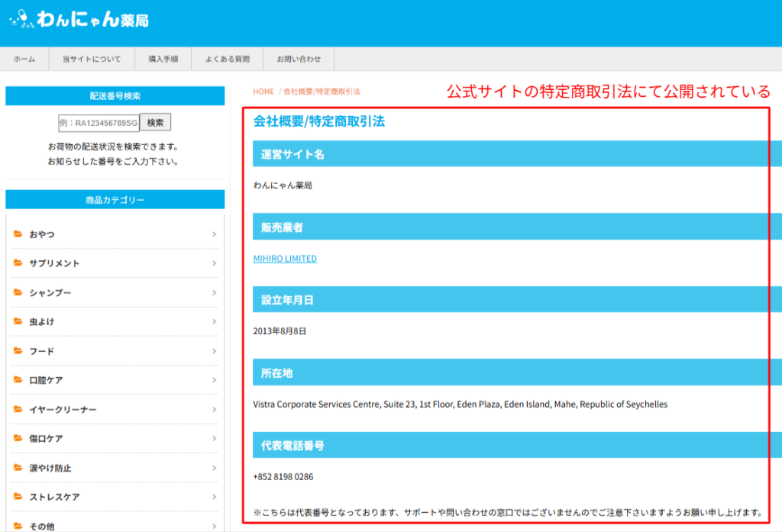This screenshot has height=532, width=782.
Task: Click the folder icon beside イヤークリーナー
Action: [x=18, y=409]
